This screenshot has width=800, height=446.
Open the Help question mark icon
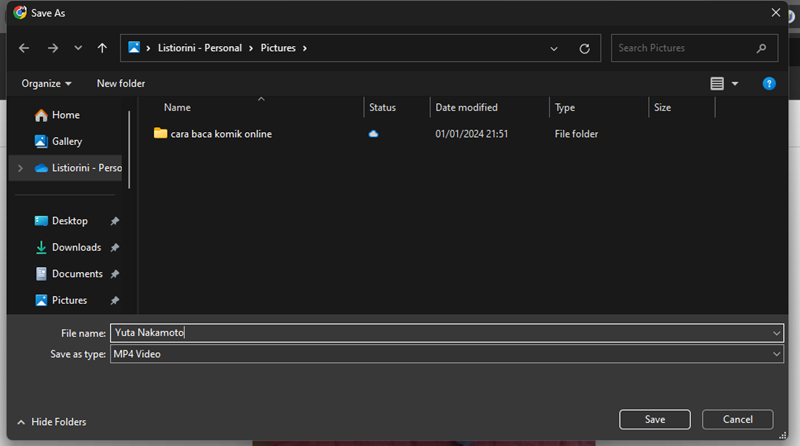pyautogui.click(x=769, y=84)
